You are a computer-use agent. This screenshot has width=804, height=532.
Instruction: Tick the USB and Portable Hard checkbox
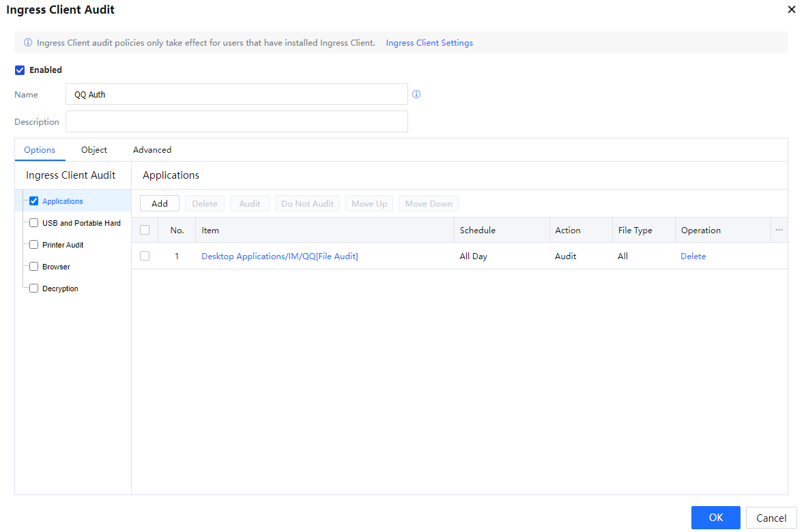click(x=33, y=223)
